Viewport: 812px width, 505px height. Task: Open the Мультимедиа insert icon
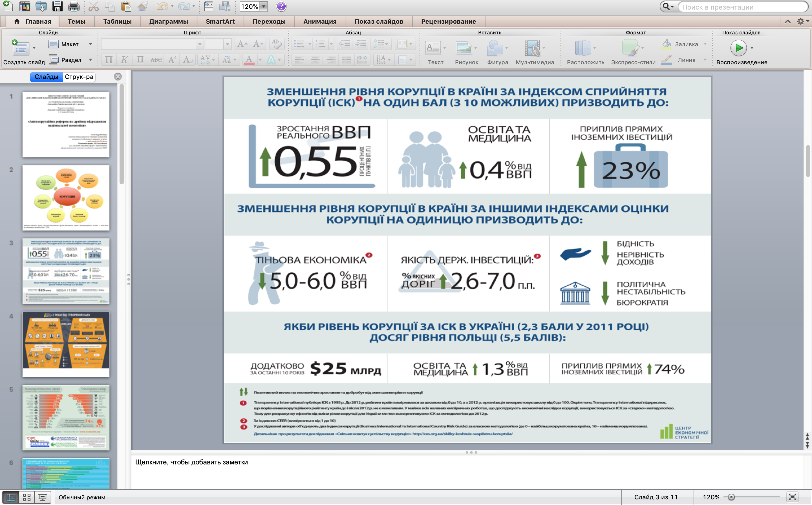tap(532, 48)
